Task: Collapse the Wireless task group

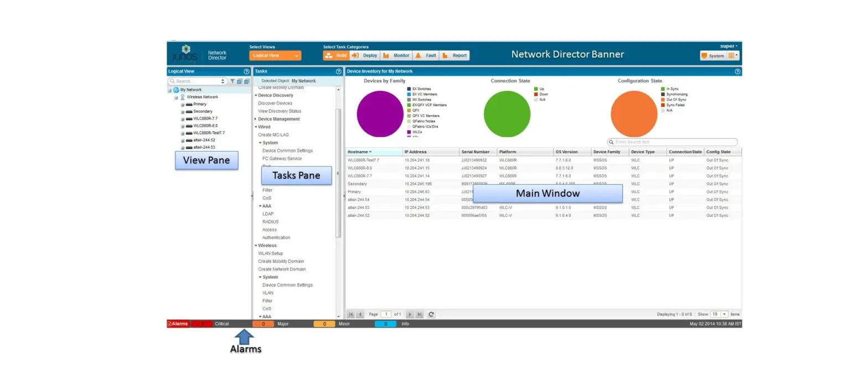Action: pyautogui.click(x=256, y=245)
